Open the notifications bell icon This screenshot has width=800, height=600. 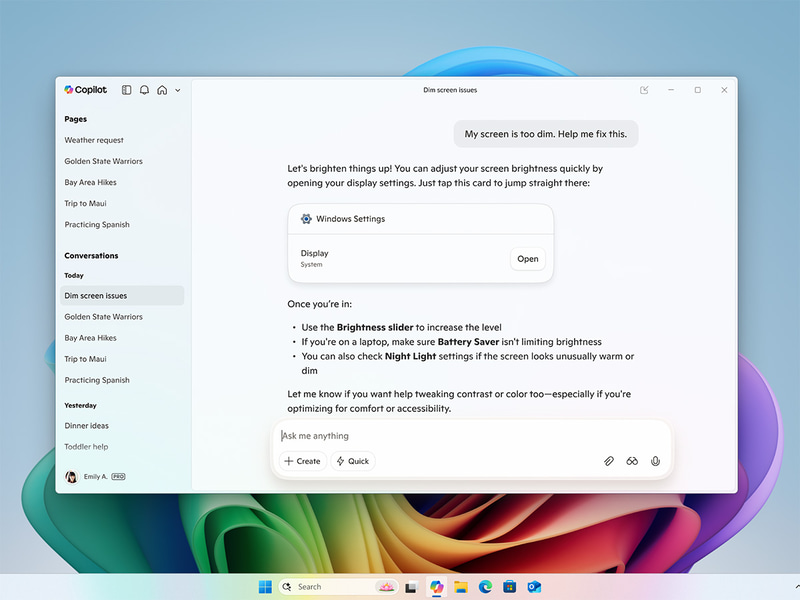click(144, 90)
